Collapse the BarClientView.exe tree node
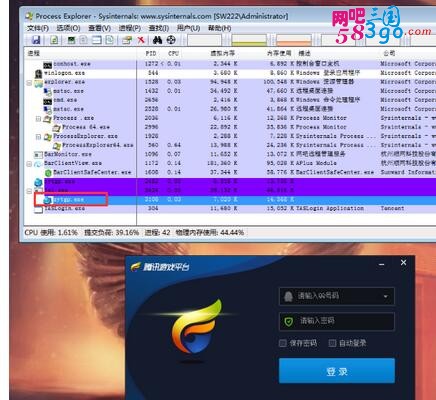 pos(29,163)
